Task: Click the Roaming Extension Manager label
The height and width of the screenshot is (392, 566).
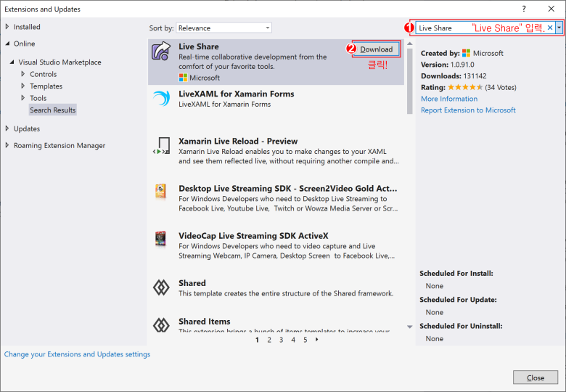Action: point(60,145)
